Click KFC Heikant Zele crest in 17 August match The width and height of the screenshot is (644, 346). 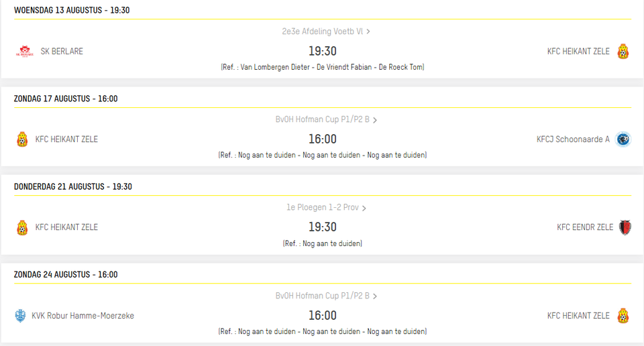22,139
